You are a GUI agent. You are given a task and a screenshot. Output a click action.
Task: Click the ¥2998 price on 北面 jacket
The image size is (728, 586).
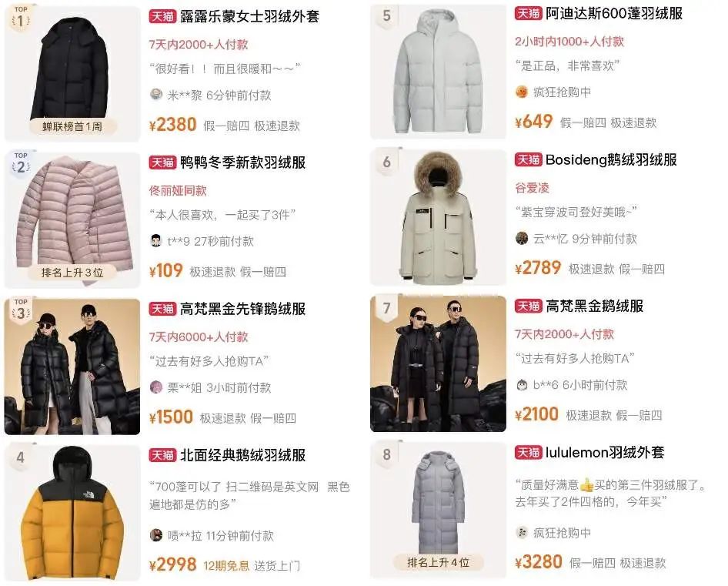coord(172,564)
